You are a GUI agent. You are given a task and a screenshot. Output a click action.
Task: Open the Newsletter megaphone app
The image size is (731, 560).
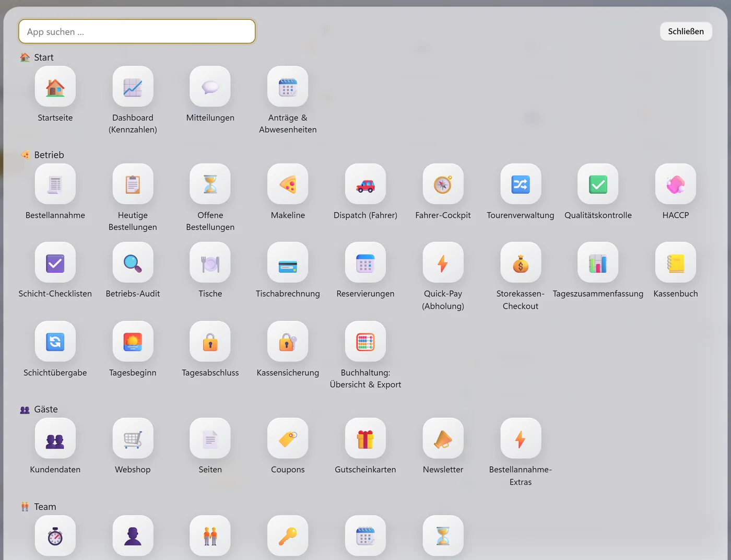pos(443,439)
